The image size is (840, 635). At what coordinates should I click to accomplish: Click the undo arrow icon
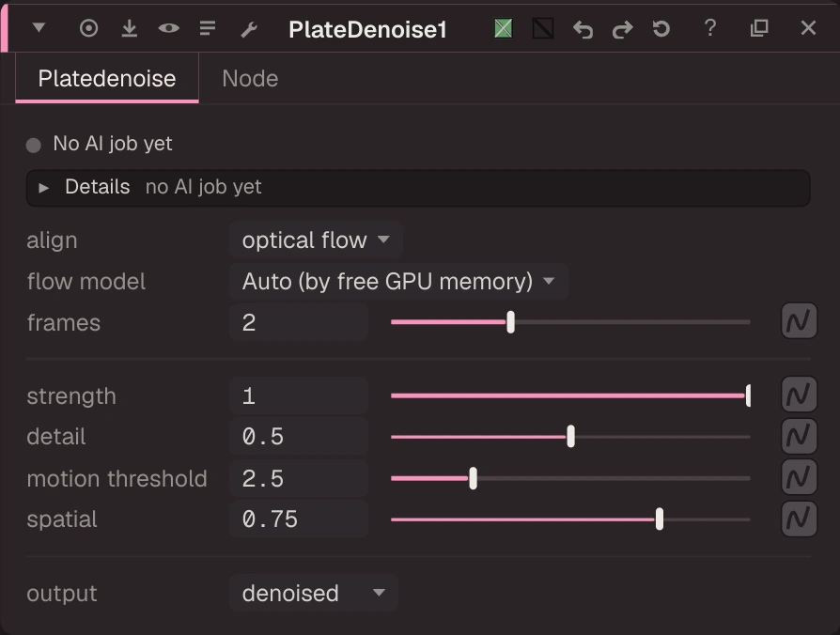click(583, 29)
